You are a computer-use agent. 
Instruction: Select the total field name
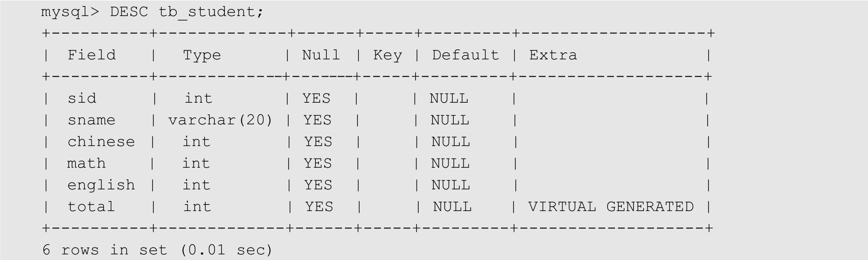click(91, 207)
